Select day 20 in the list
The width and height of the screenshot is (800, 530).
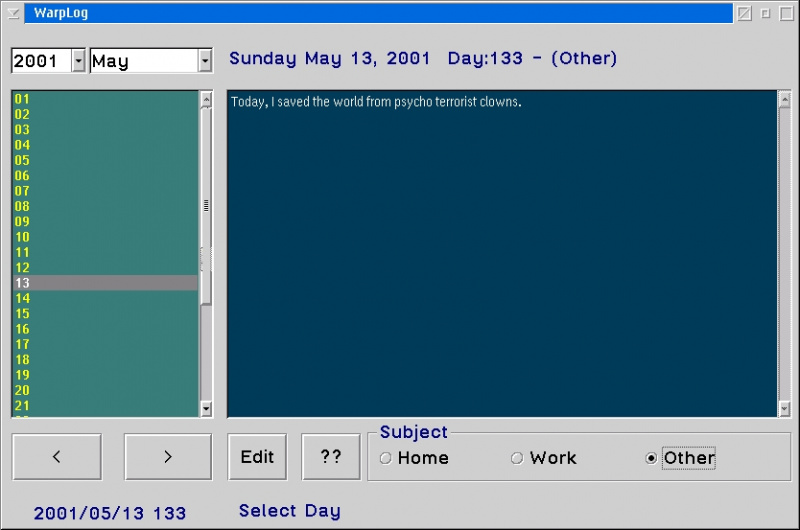click(105, 390)
